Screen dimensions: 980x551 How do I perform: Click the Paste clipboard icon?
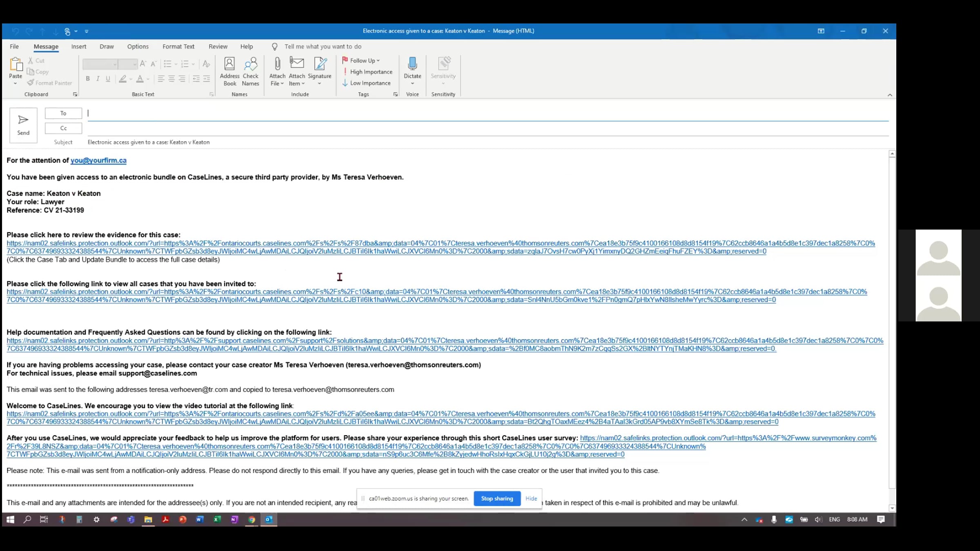pos(16,64)
